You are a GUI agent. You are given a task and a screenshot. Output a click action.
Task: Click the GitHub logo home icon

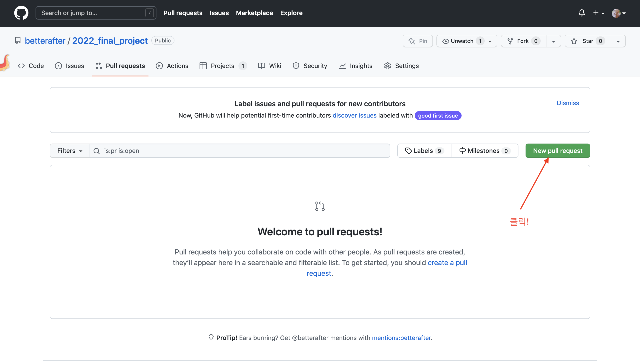(21, 13)
